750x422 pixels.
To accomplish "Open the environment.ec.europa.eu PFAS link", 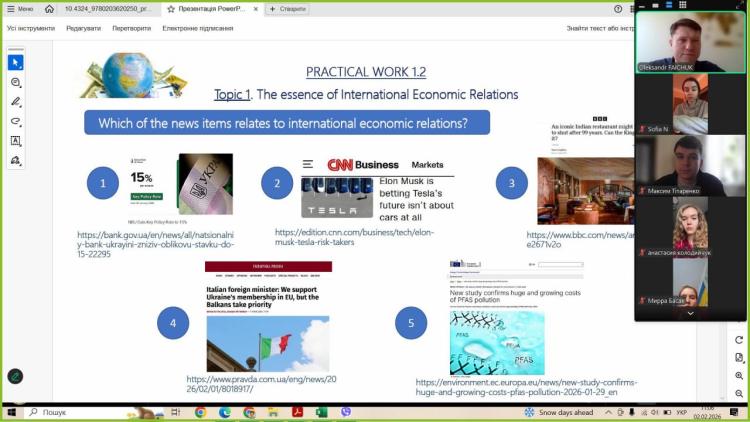I will [x=526, y=387].
